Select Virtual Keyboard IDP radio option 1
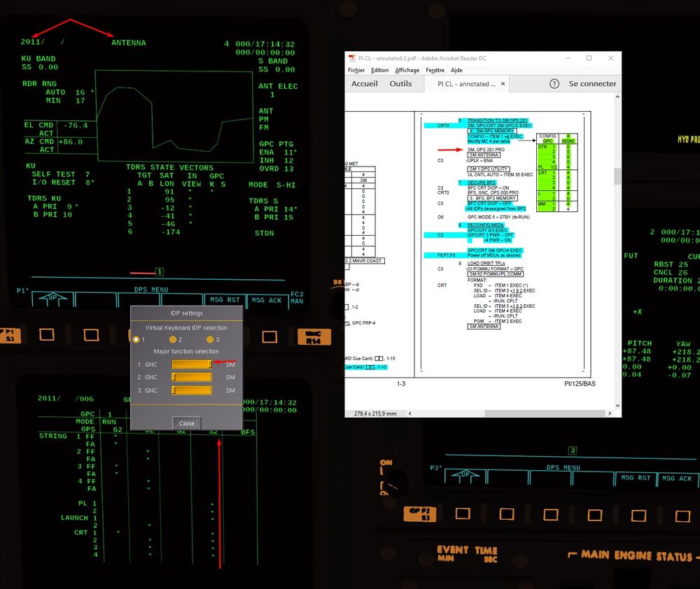Screen dimensions: 700x589 point(136,339)
